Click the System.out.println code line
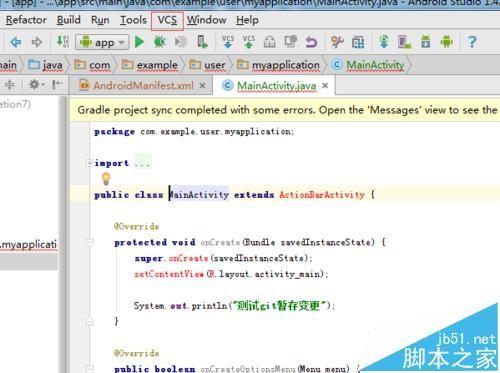 (x=234, y=305)
